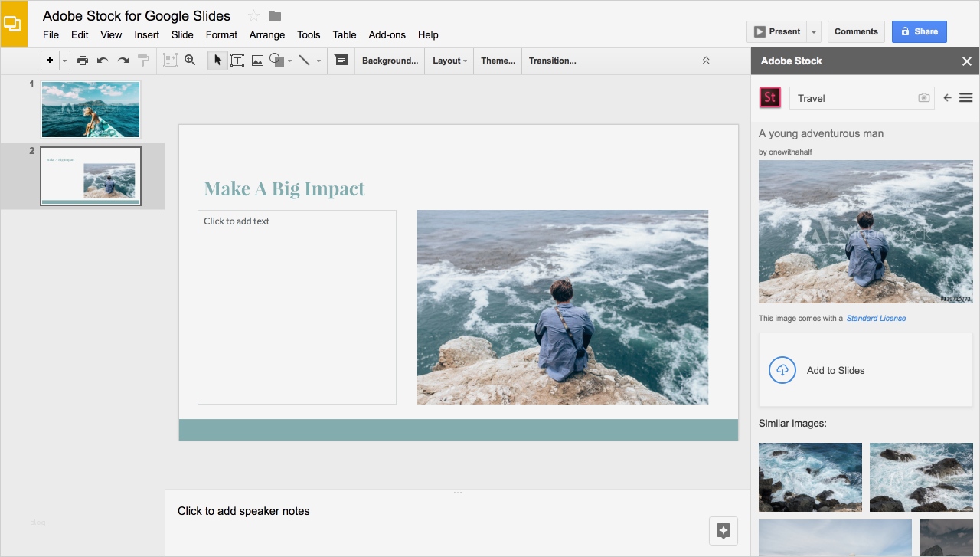Image resolution: width=980 pixels, height=557 pixels.
Task: Click the Paint format roller icon
Action: (143, 61)
